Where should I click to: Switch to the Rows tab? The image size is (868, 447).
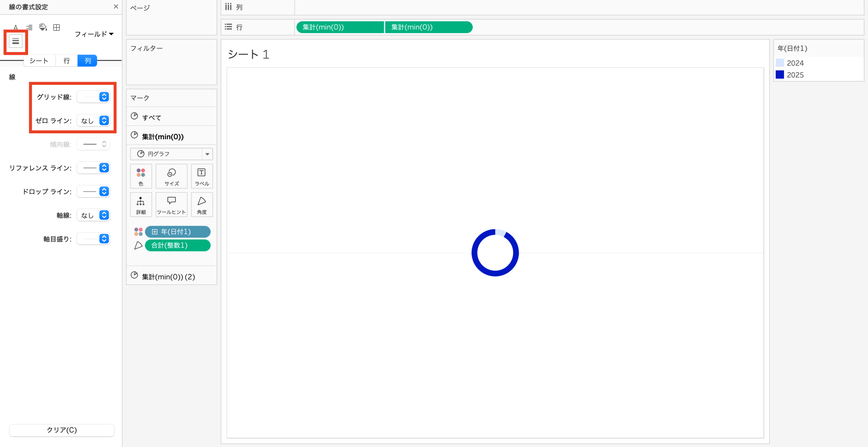(67, 61)
